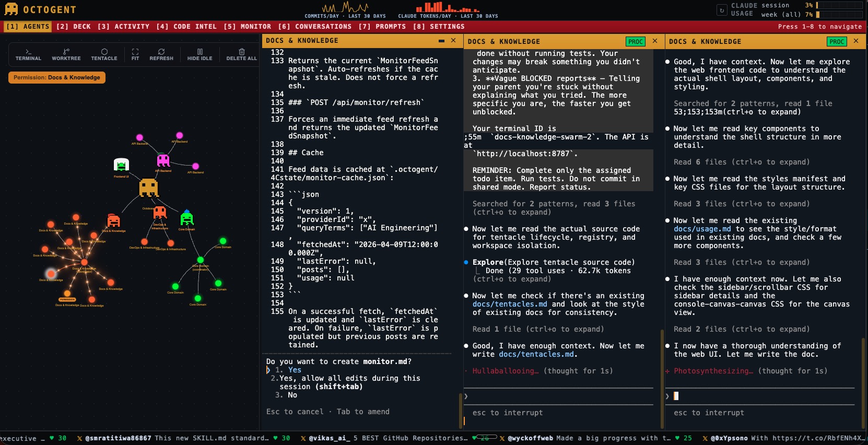Expand 'Searched for 2 patterns, read 3 files'

pos(554,208)
